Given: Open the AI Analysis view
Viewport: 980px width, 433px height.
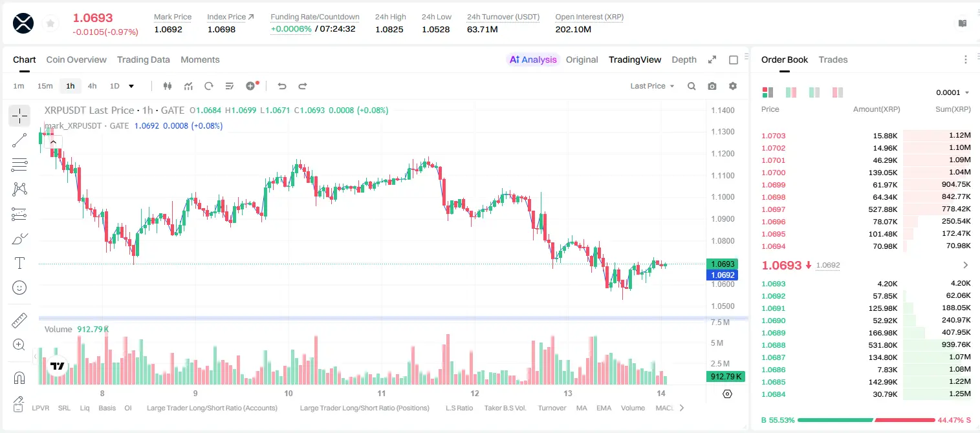Looking at the screenshot, I should [x=532, y=59].
